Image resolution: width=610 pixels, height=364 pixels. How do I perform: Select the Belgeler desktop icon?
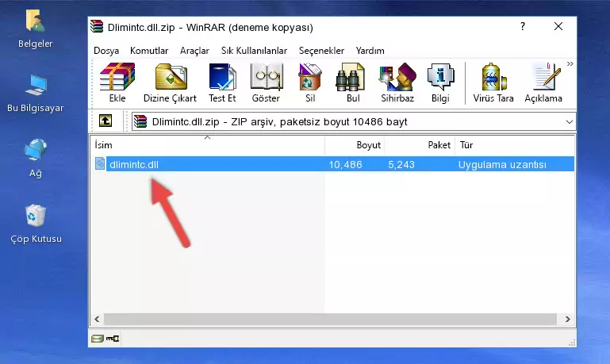coord(35,29)
